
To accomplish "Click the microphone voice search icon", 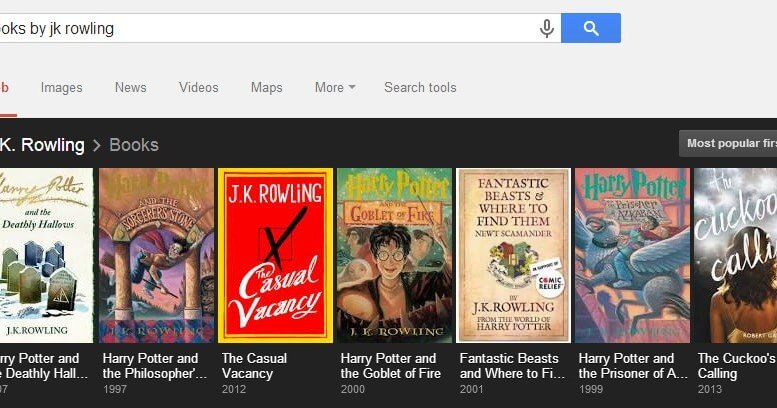I will [546, 29].
